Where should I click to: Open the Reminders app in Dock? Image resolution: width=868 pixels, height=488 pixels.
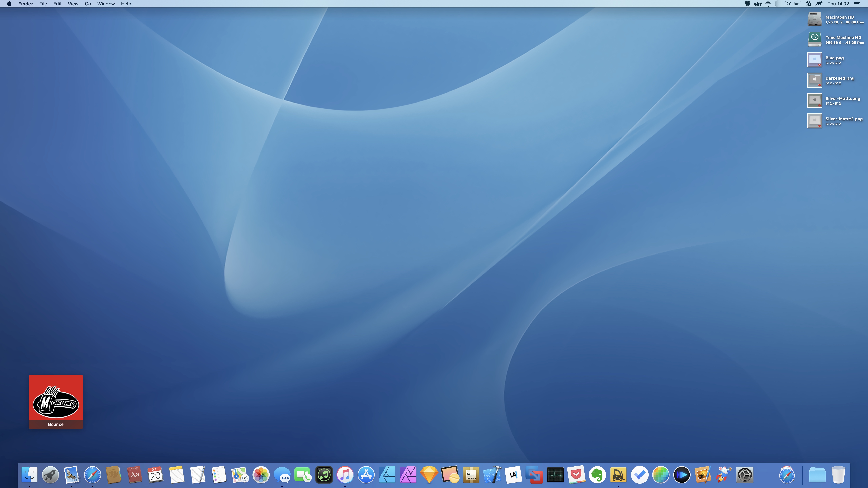[x=219, y=475]
